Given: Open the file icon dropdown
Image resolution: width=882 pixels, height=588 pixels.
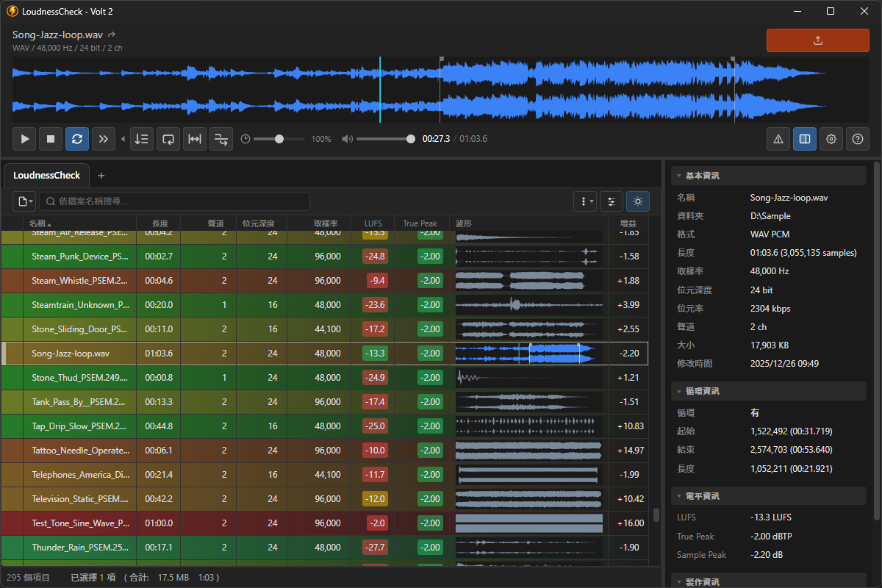Looking at the screenshot, I should point(24,201).
